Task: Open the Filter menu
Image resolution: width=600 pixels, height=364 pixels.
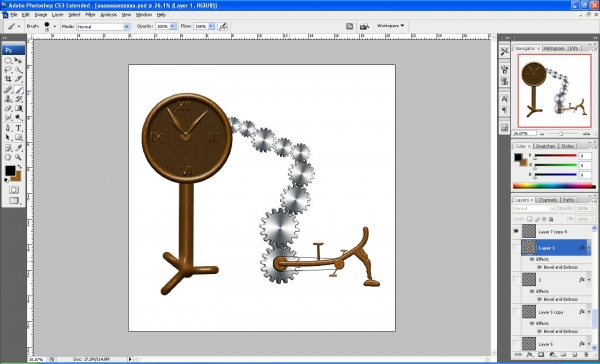Action: pos(90,15)
